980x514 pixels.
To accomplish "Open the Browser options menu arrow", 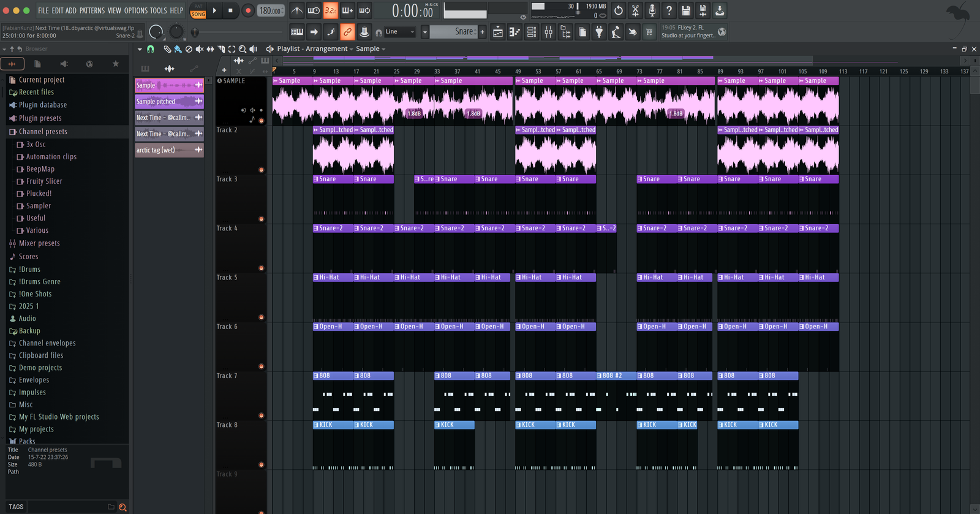I will (x=4, y=49).
